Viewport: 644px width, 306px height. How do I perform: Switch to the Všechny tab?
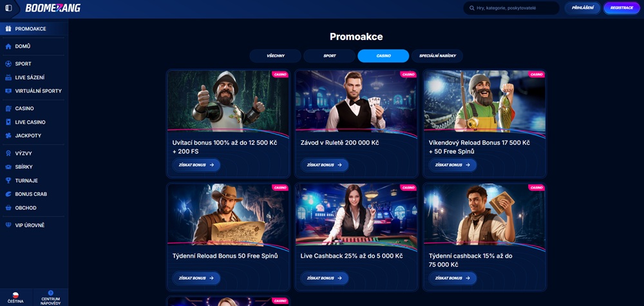click(x=276, y=56)
